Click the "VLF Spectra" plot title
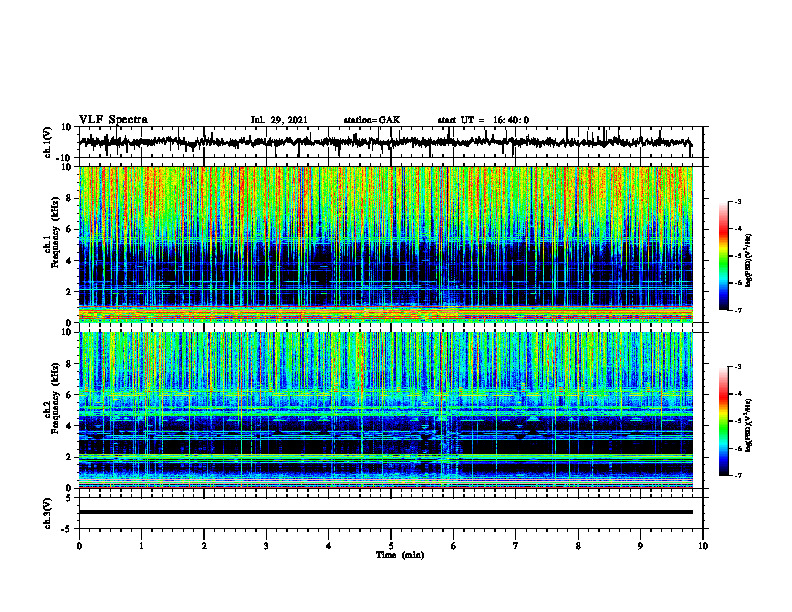The height and width of the screenshot is (612, 792). pyautogui.click(x=113, y=120)
